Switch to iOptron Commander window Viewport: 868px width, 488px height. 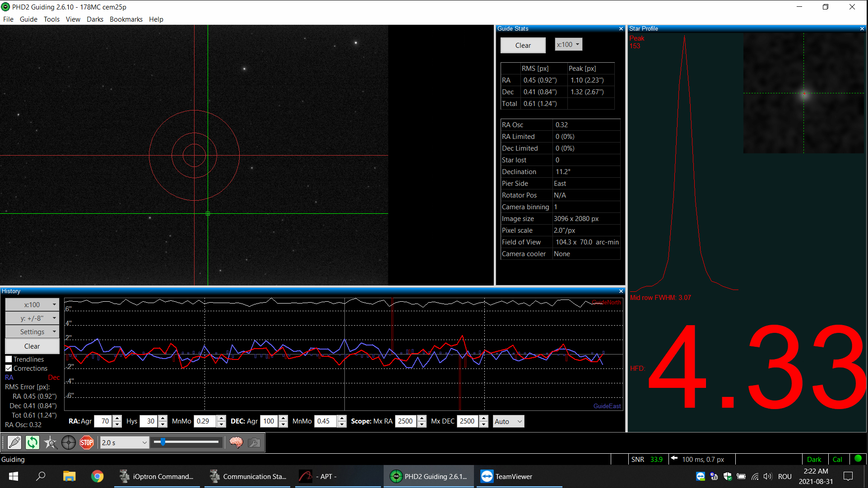click(x=157, y=476)
